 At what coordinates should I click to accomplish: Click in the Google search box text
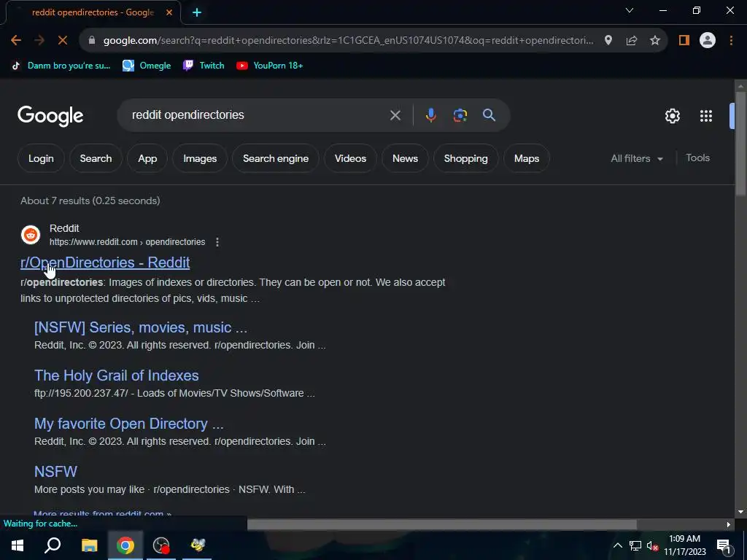pyautogui.click(x=187, y=115)
